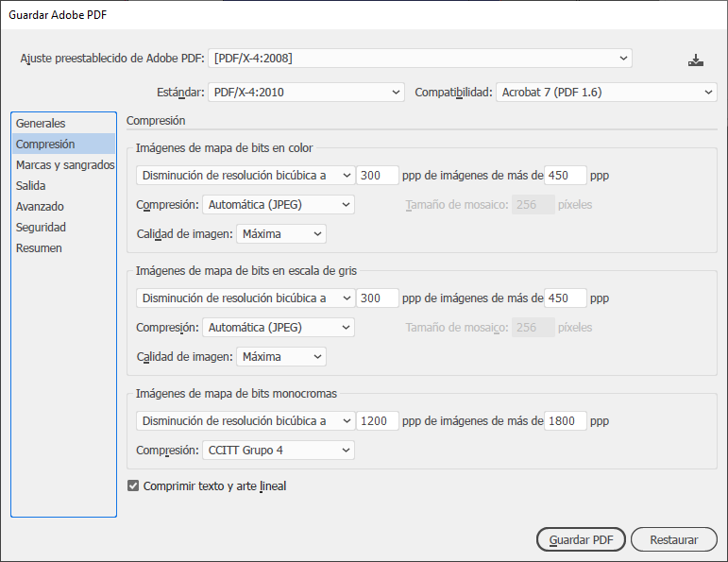
Task: Click Imágenes de mapa de bits en escala de gris label
Action: point(246,270)
